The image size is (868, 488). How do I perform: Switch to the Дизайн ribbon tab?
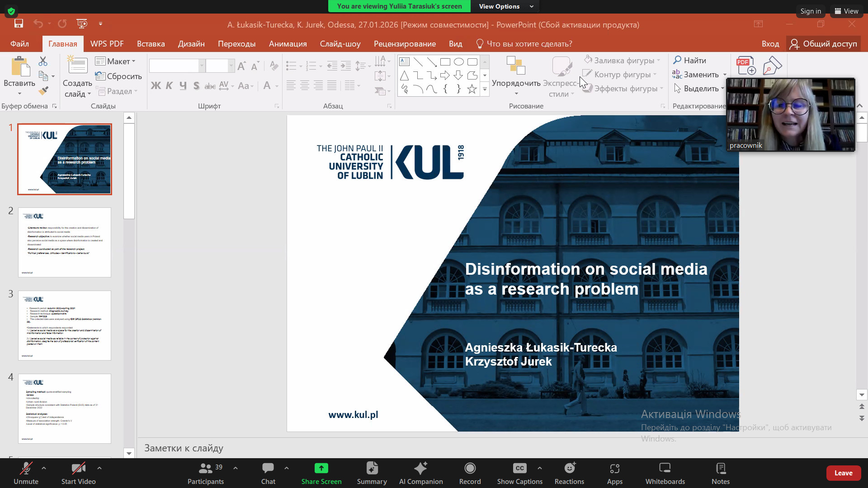tap(191, 44)
